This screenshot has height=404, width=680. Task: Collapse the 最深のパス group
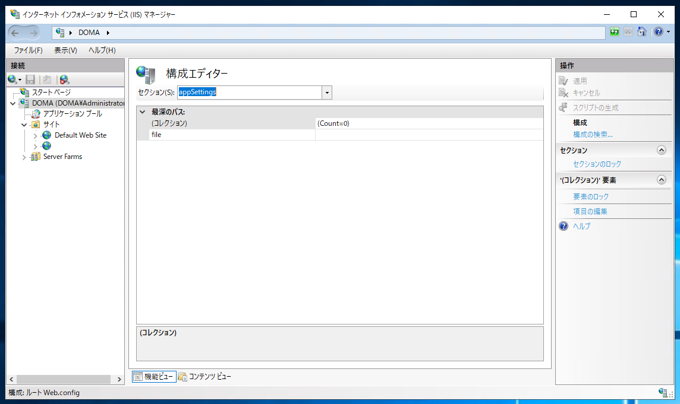pyautogui.click(x=142, y=112)
